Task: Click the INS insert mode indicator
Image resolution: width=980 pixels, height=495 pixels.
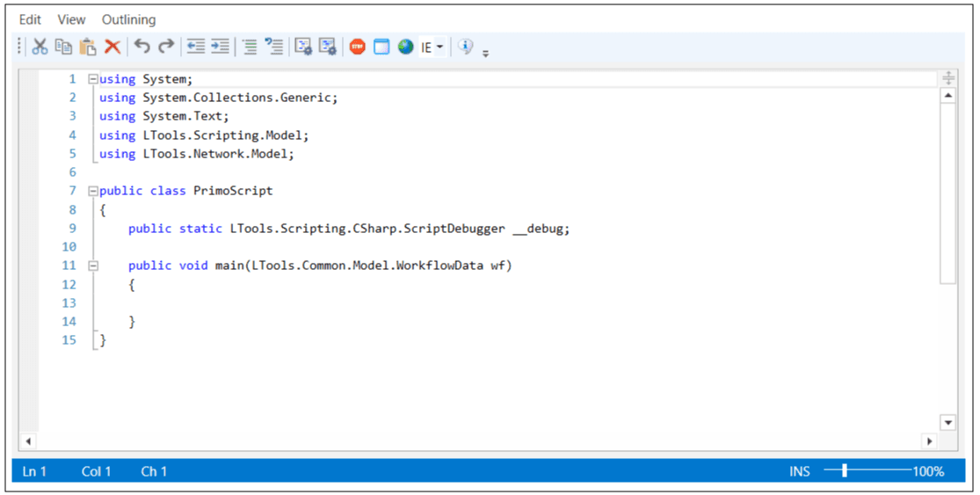Action: 799,472
